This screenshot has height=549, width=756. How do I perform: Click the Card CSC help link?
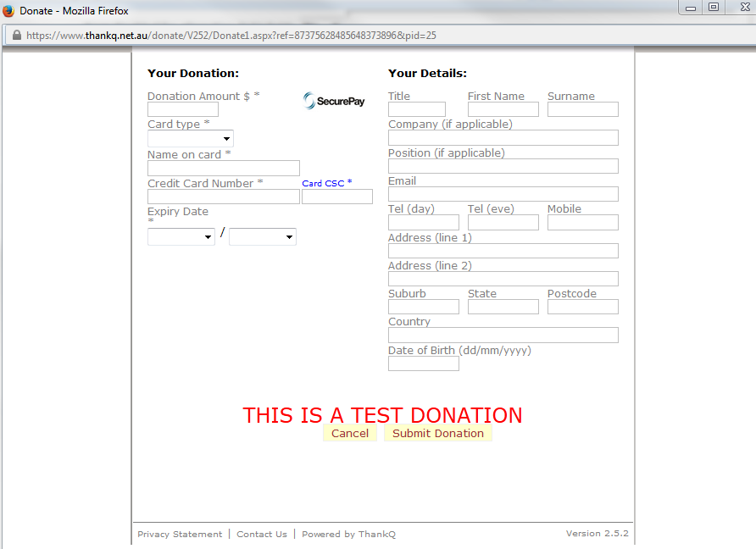pos(323,183)
